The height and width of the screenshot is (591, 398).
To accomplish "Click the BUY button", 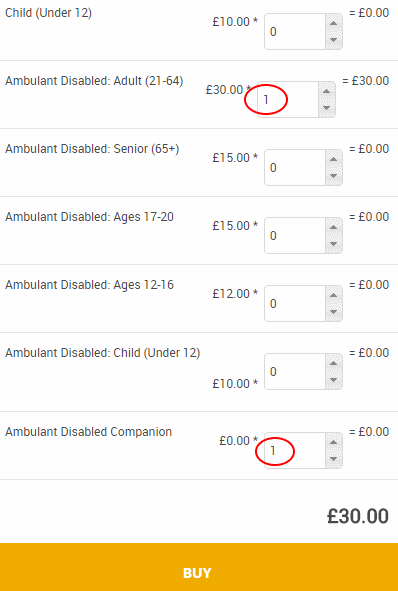I will [x=199, y=567].
